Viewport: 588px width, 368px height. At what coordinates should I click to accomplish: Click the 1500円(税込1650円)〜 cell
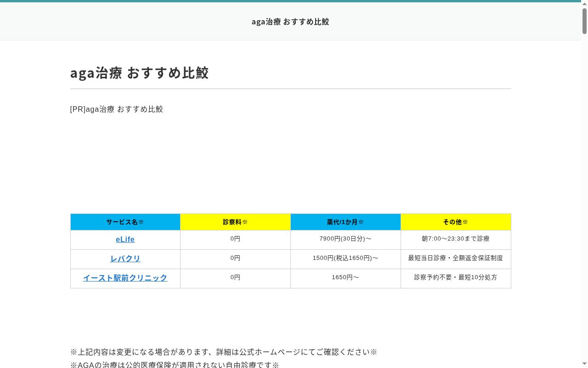[346, 259]
